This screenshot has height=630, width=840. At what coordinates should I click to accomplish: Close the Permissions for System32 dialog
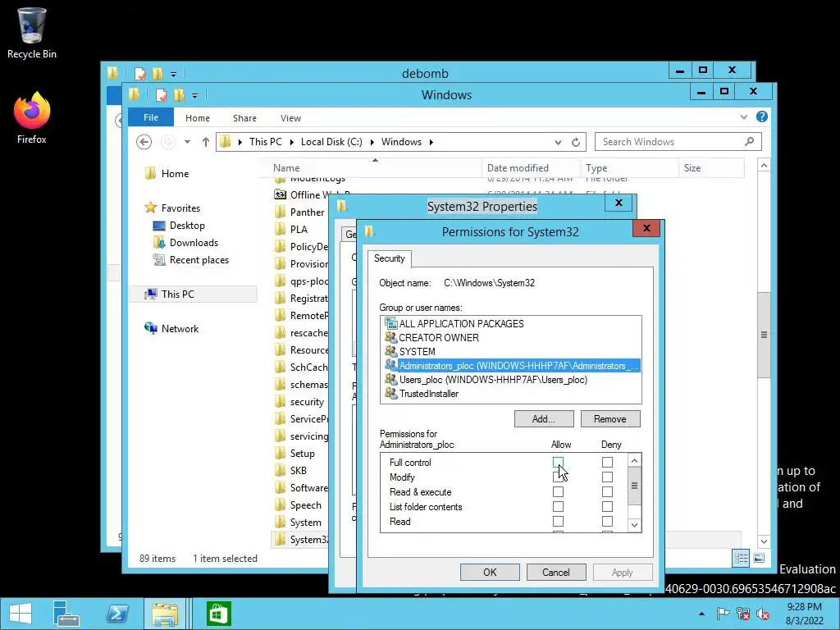tap(646, 228)
